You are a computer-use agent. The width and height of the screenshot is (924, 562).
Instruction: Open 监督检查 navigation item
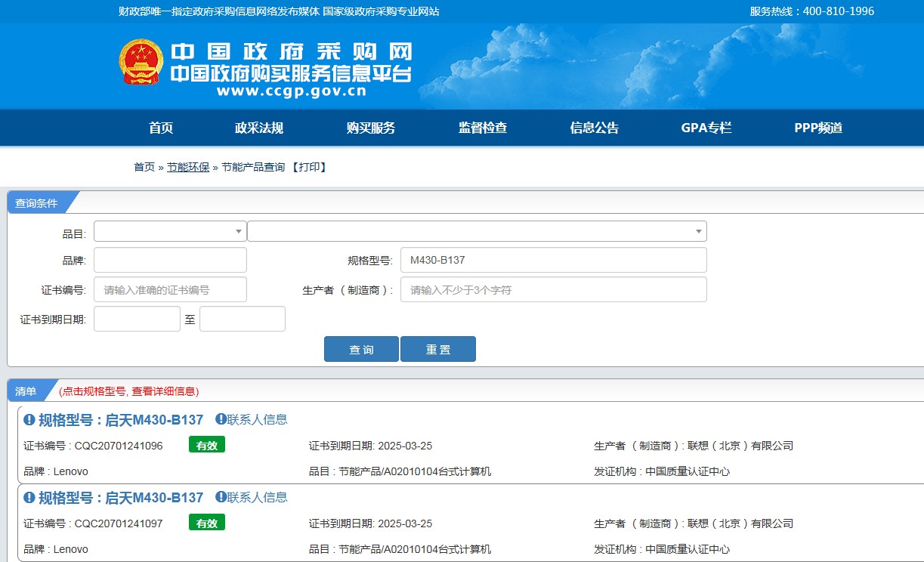[x=483, y=128]
